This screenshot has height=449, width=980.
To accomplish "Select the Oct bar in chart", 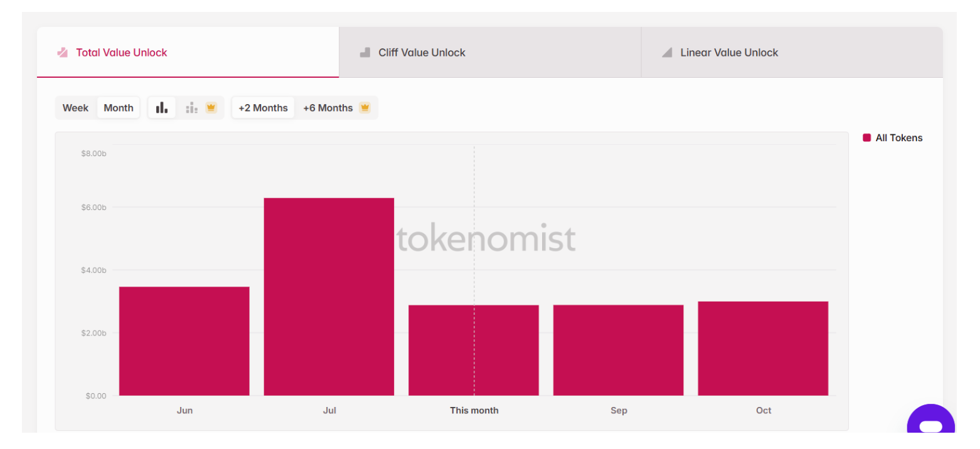I will pos(763,348).
